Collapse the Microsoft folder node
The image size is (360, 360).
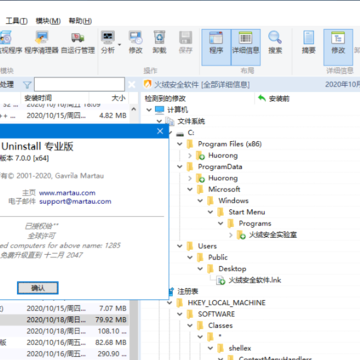tap(190, 189)
